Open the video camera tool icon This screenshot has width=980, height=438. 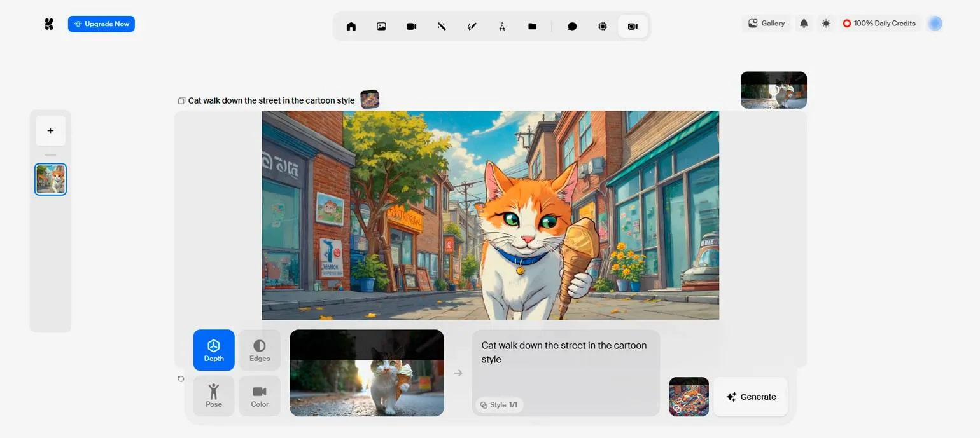point(411,26)
